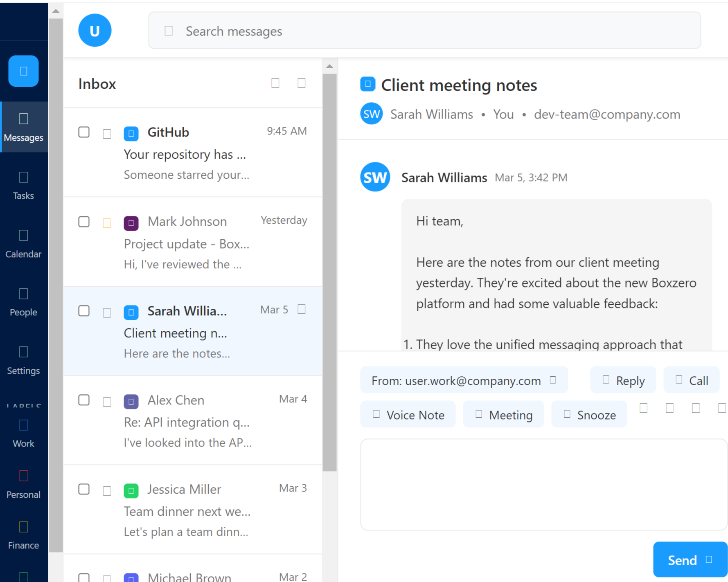Click the Meeting button
This screenshot has height=582, width=728.
tap(503, 415)
